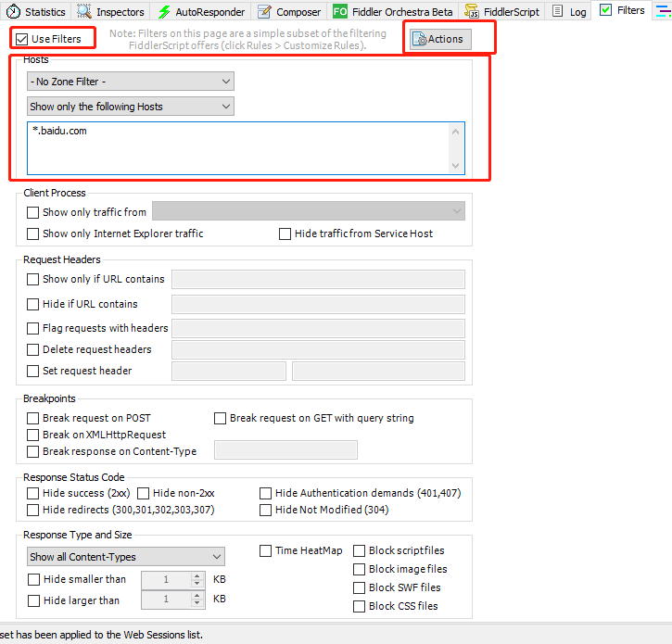Click the FiddlerScript JS icon
This screenshot has height=644, width=672.
[x=472, y=12]
